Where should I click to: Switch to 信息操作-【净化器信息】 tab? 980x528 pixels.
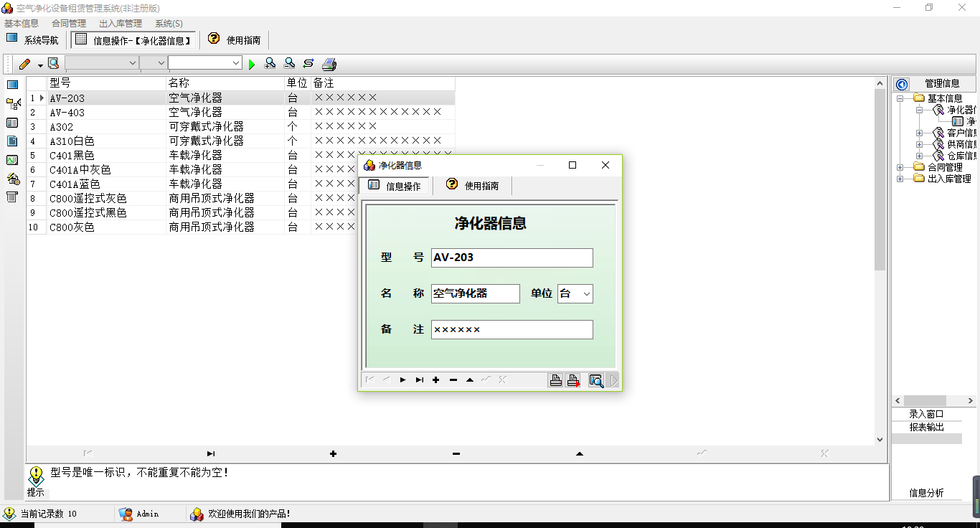point(133,40)
